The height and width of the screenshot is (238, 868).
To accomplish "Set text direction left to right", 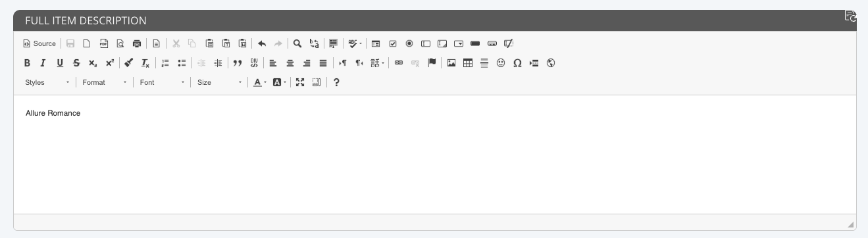I will click(x=342, y=63).
